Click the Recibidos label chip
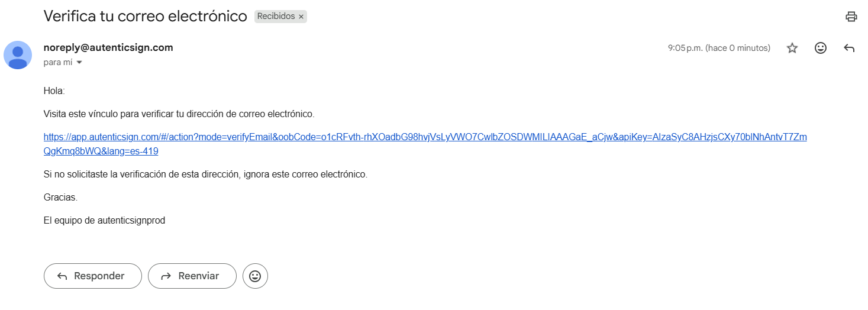868x310 pixels. [276, 17]
